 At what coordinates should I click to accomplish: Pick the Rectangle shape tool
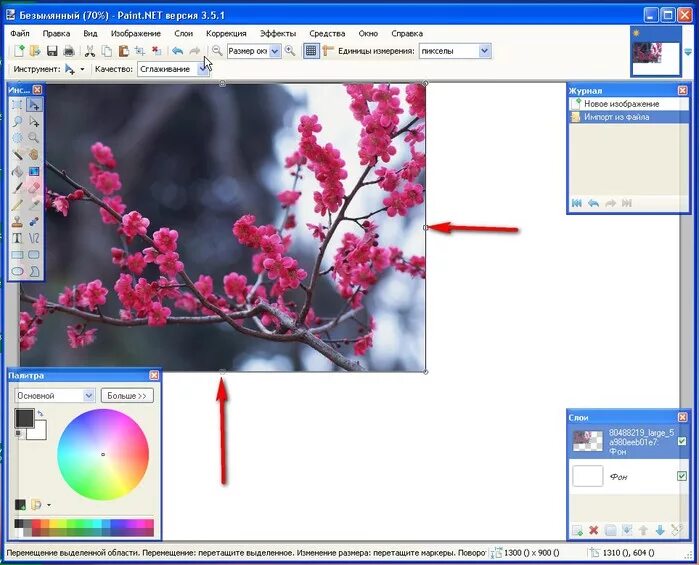[x=17, y=255]
